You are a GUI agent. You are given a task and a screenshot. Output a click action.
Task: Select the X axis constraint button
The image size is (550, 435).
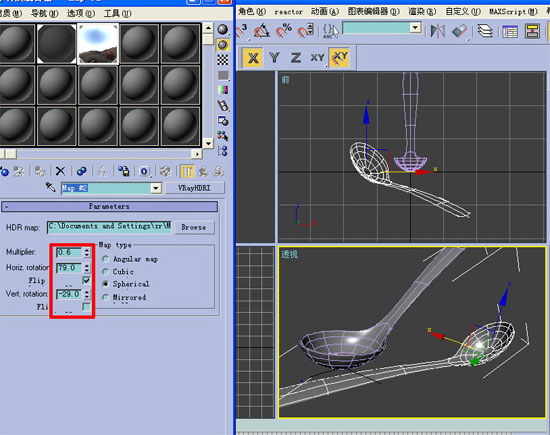(253, 58)
